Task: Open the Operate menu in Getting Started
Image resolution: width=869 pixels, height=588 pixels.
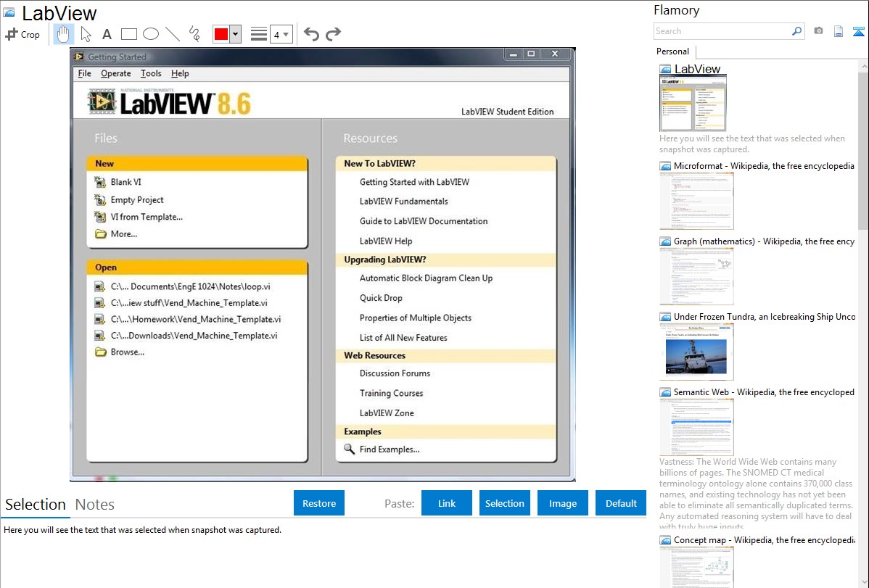Action: [x=116, y=74]
